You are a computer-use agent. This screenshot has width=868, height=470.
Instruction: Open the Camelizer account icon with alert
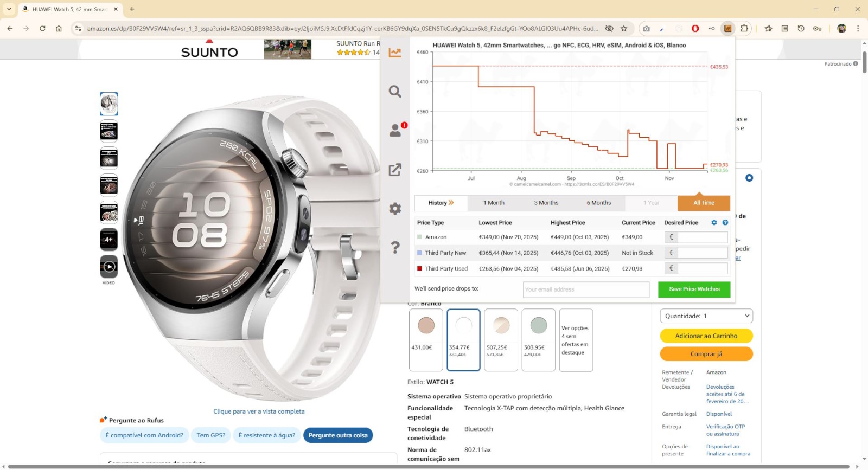pos(395,131)
